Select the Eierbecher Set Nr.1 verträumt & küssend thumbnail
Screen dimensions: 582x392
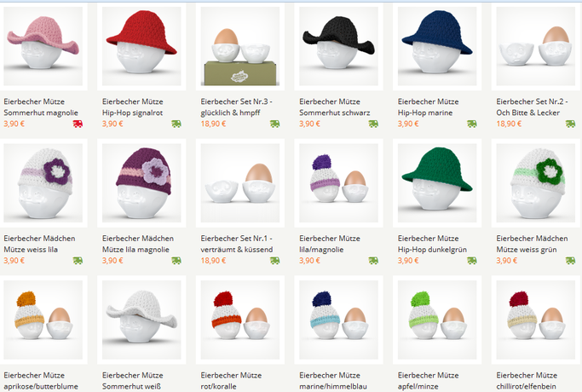(x=240, y=183)
